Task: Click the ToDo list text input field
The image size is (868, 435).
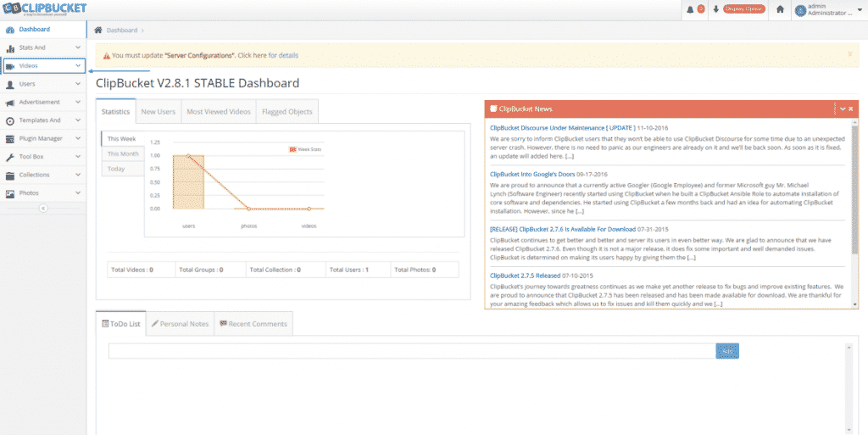Action: pos(412,351)
